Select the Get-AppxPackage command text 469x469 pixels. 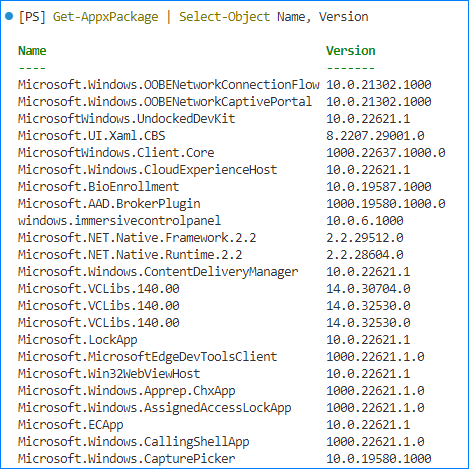click(105, 17)
